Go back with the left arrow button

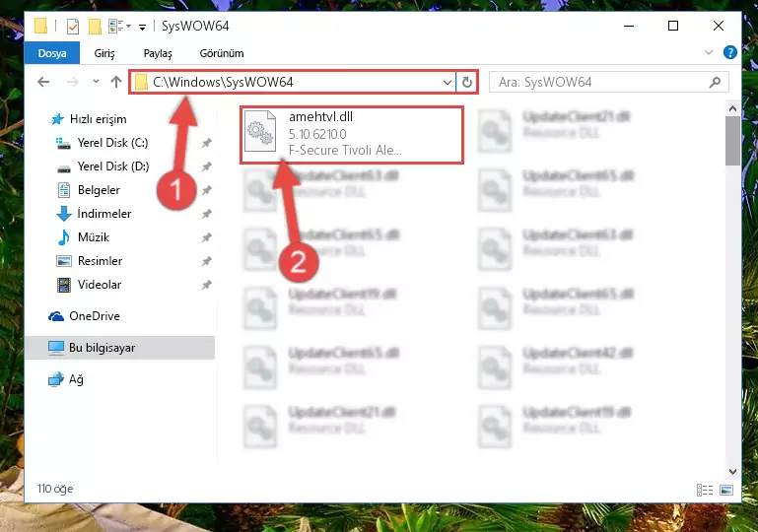43,82
